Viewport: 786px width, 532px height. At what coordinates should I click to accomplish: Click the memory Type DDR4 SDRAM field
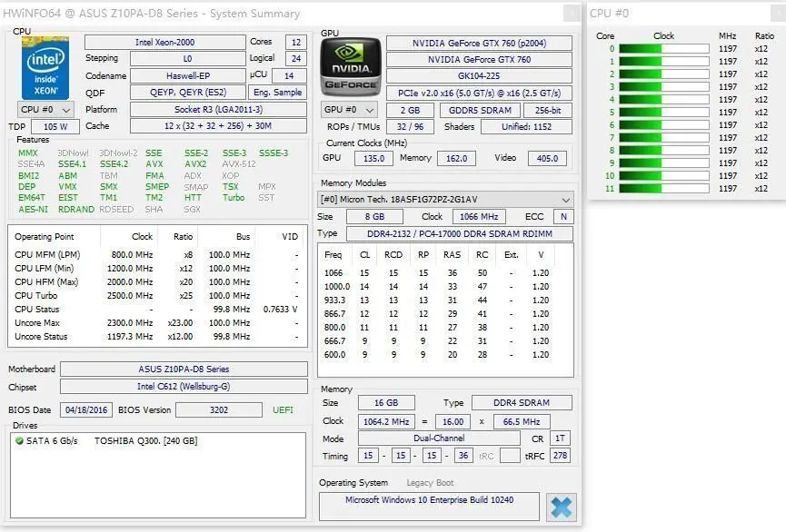522,403
